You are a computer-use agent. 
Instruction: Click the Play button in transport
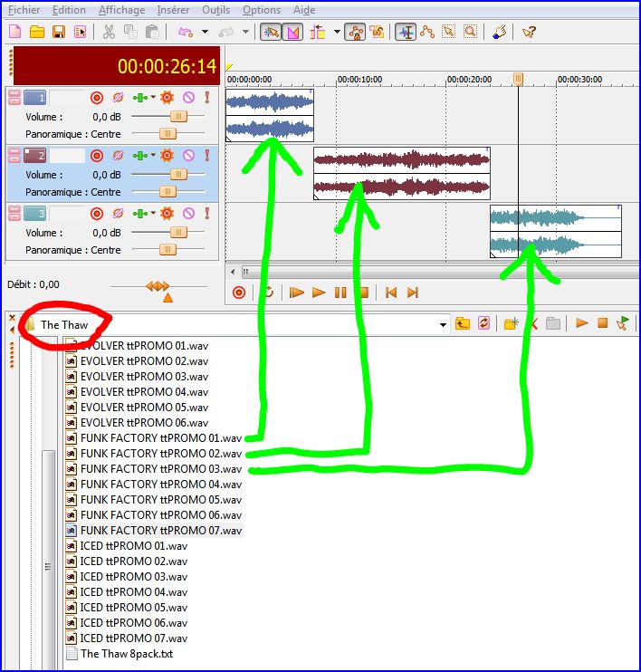coord(319,293)
